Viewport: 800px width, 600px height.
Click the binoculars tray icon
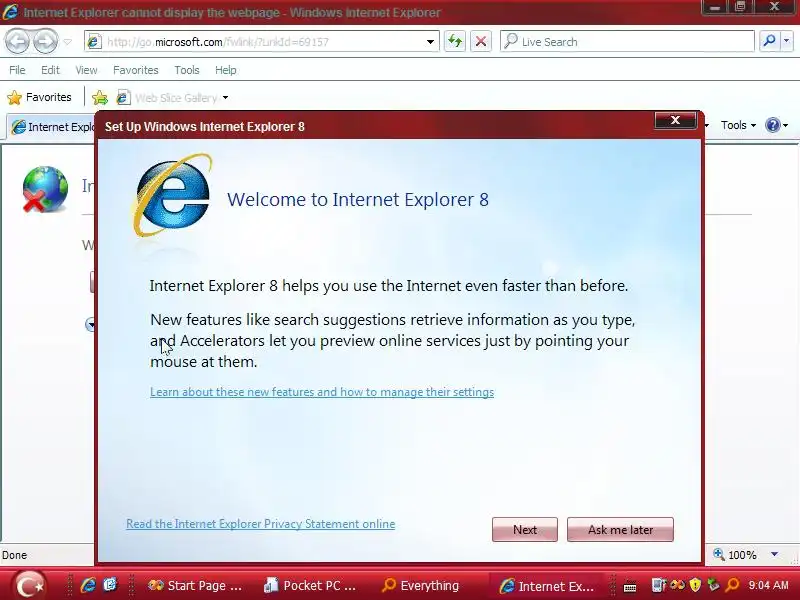tap(677, 585)
